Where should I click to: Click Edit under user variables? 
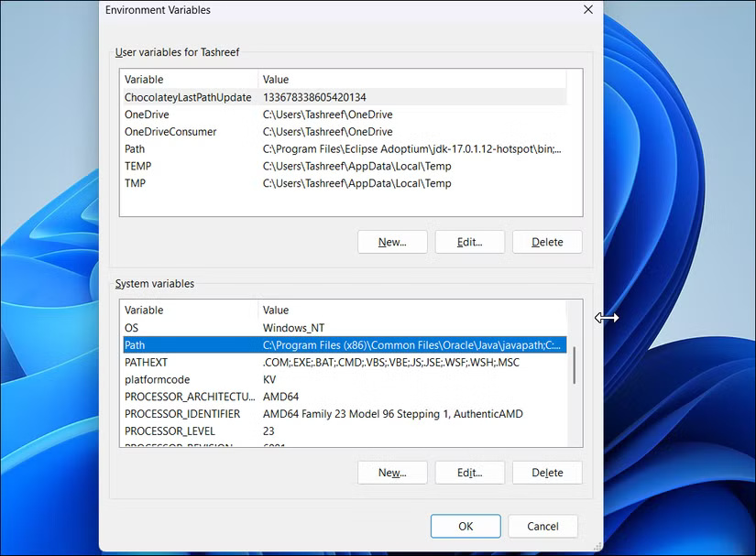point(469,241)
